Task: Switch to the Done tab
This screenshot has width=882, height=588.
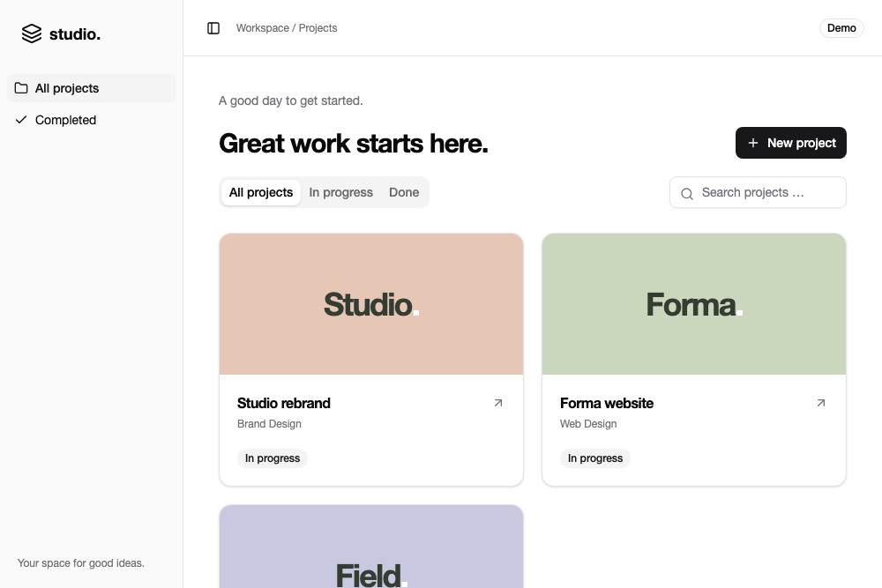Action: pos(404,192)
